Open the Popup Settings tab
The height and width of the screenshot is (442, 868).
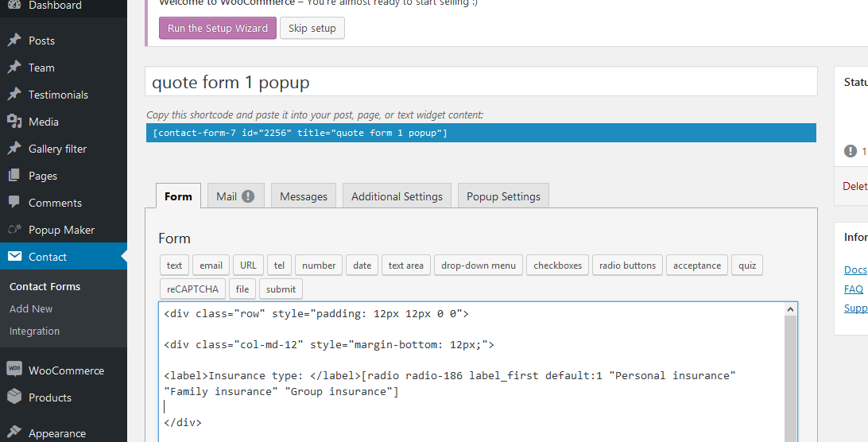[x=503, y=196]
